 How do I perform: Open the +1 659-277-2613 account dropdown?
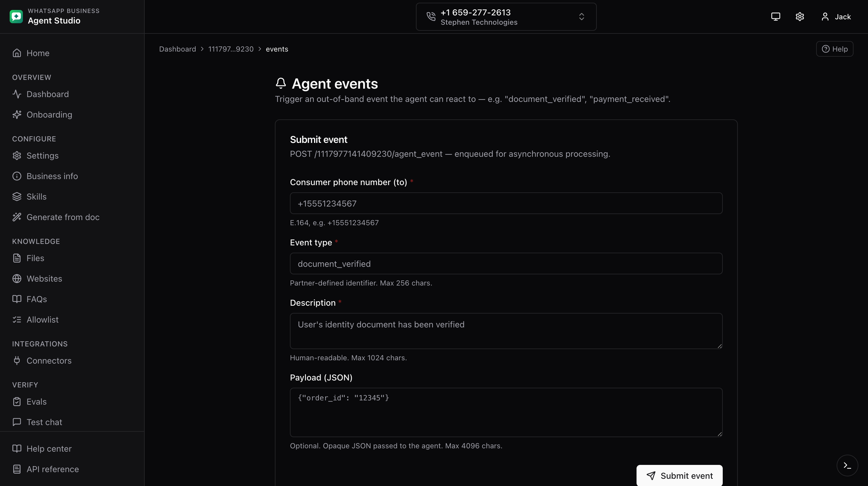click(506, 17)
